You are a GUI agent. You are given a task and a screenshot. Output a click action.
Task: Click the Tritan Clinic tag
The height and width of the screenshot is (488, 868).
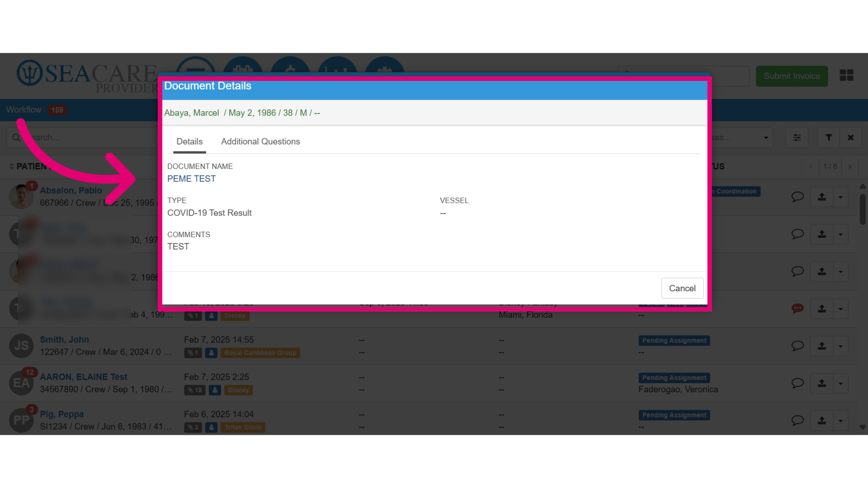pos(243,427)
